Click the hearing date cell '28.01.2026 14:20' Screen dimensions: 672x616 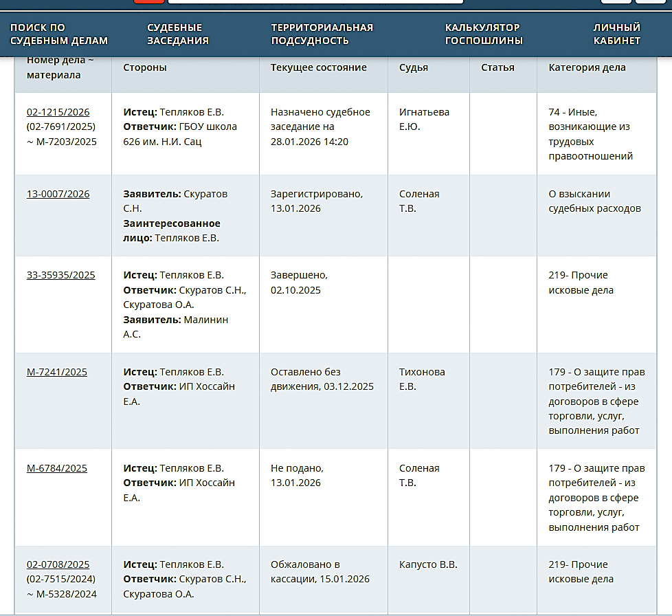tap(309, 142)
